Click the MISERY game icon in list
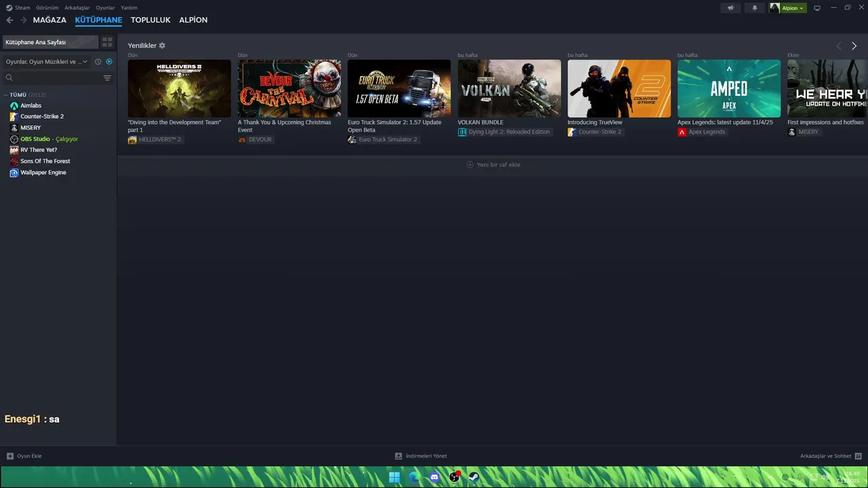Screen dimensions: 868x488 [14, 128]
